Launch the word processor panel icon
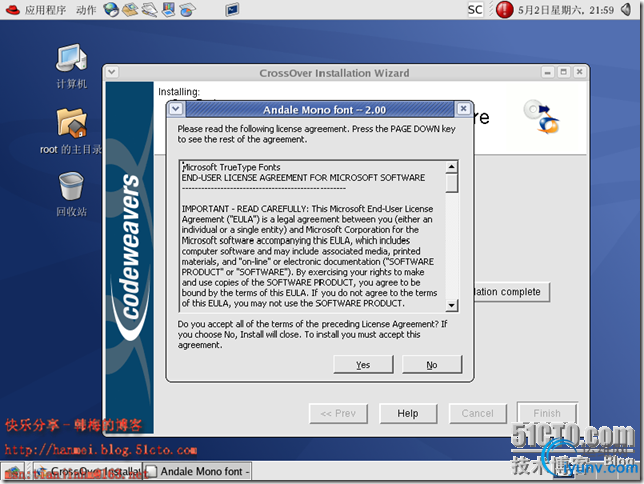The image size is (644, 484). click(150, 10)
